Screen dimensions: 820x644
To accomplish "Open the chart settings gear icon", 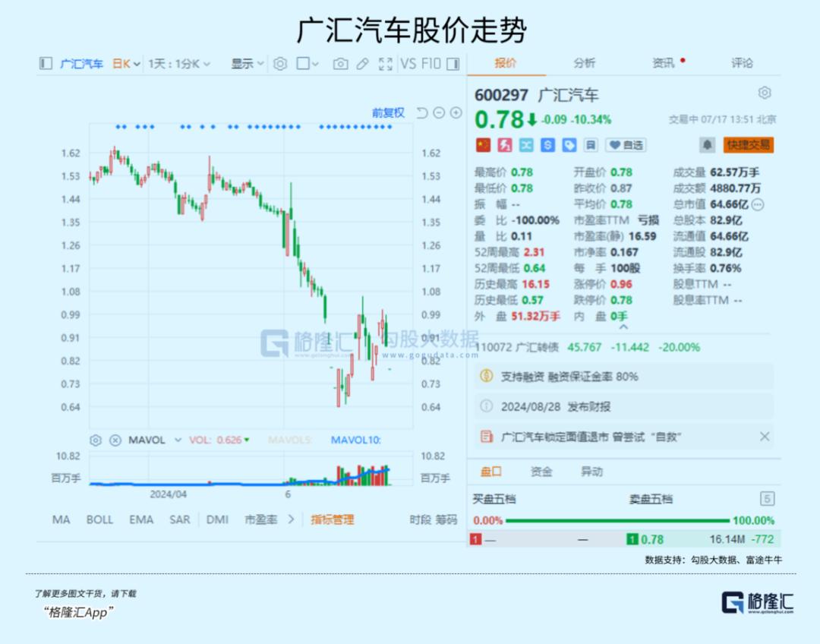I will (x=279, y=64).
